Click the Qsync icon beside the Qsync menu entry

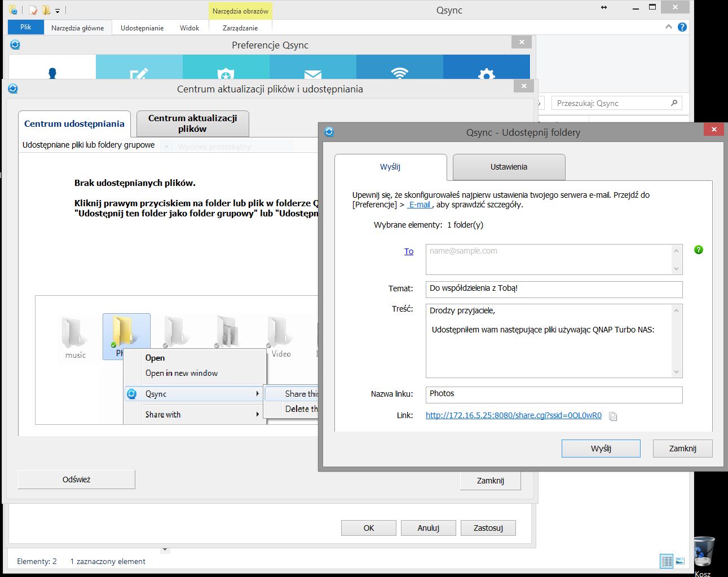(x=132, y=394)
